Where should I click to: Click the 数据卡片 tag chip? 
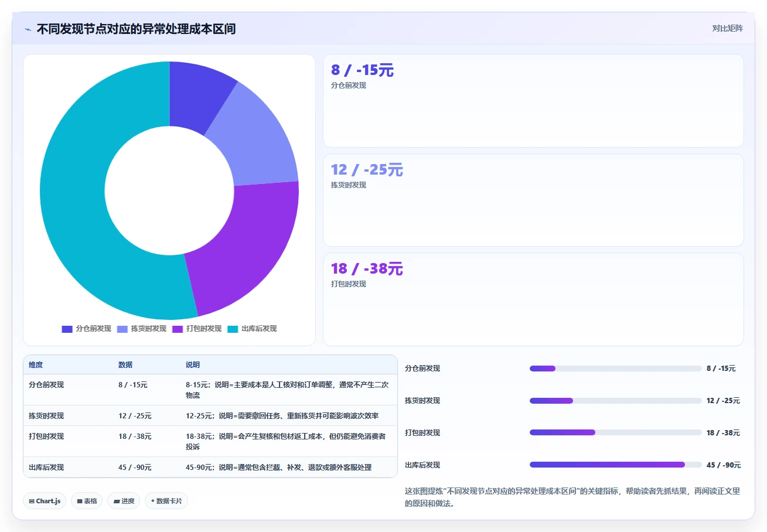166,501
